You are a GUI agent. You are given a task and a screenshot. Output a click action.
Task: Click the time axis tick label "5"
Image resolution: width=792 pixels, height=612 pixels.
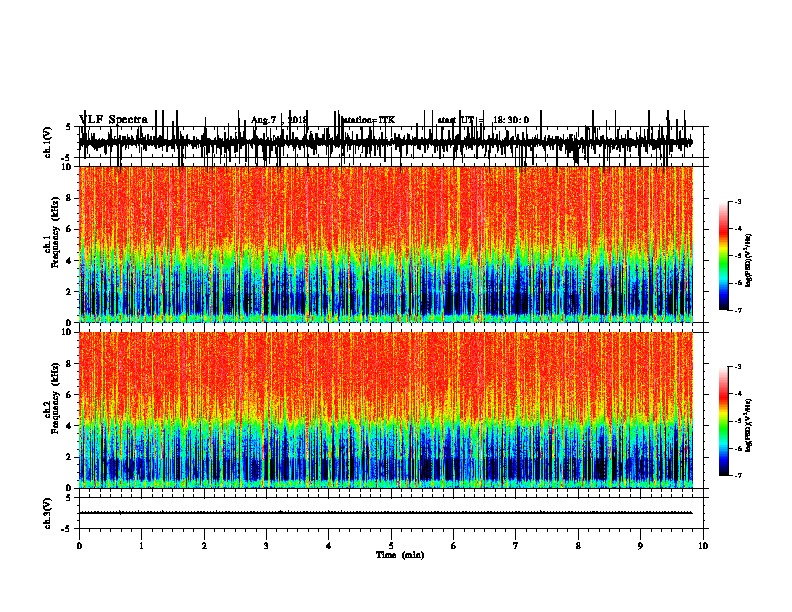coord(391,546)
